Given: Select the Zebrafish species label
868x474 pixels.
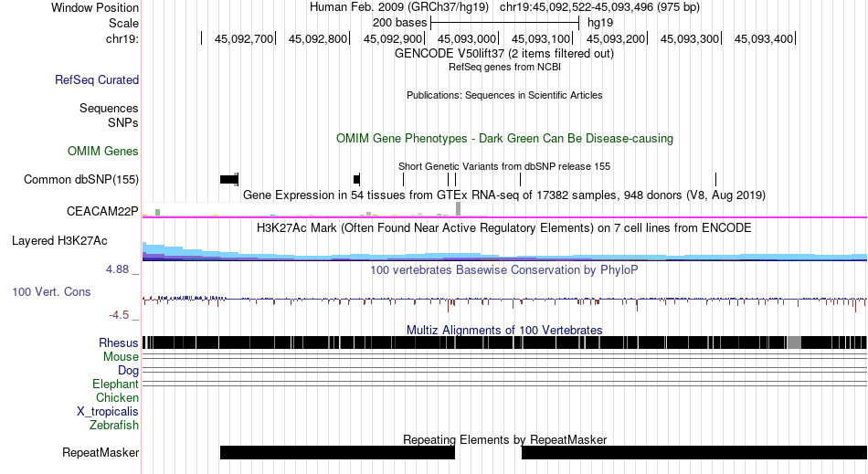Looking at the screenshot, I should (114, 425).
